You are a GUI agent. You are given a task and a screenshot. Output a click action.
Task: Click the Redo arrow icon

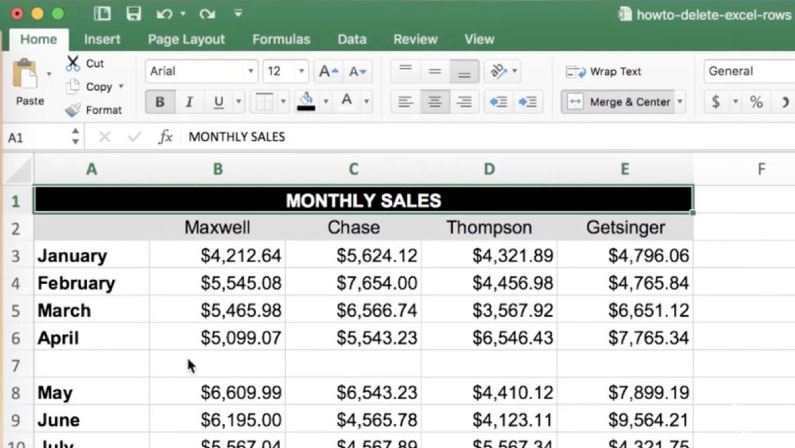click(206, 14)
